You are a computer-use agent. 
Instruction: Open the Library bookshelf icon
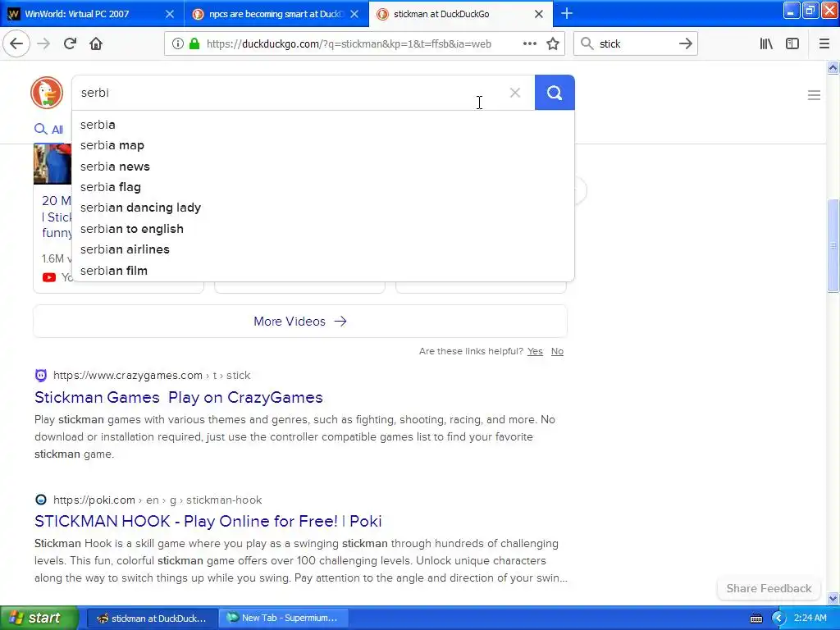766,44
